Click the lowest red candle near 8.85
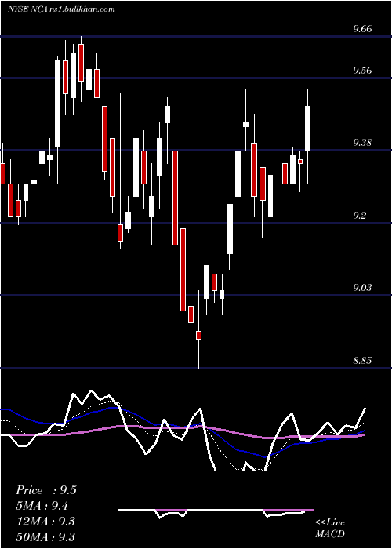Screen dimensions: 392x549 198,335
